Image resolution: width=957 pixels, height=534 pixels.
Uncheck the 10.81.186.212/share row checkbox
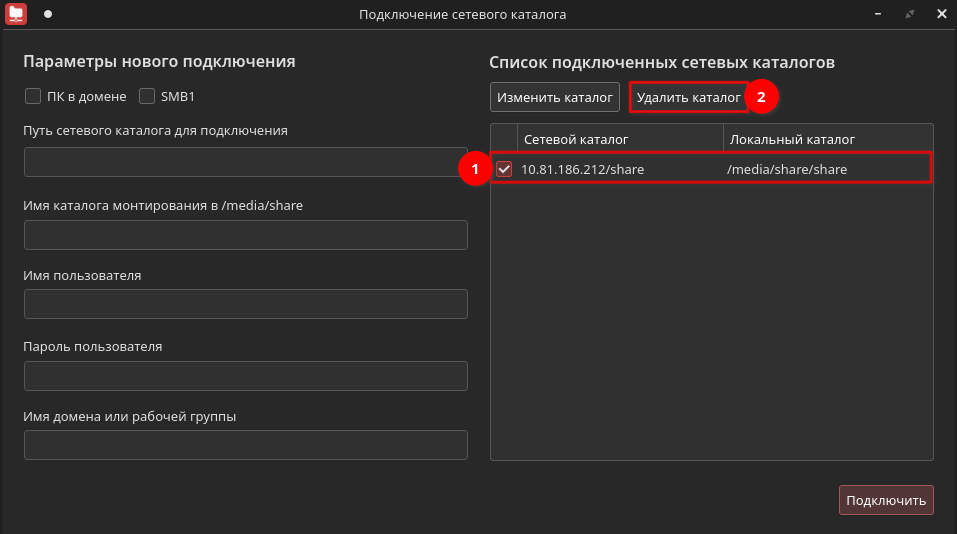(504, 169)
